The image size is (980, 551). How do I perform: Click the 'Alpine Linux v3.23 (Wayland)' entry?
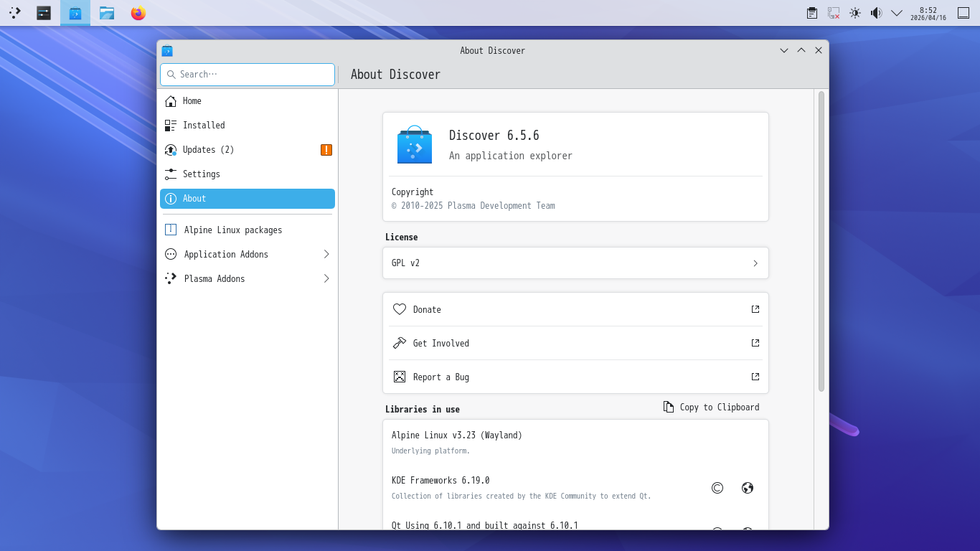coord(457,435)
